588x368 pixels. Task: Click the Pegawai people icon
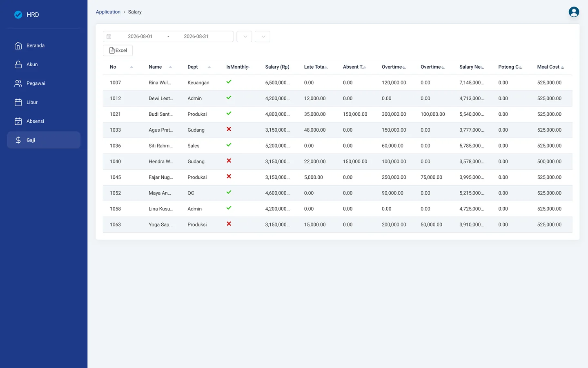tap(18, 83)
